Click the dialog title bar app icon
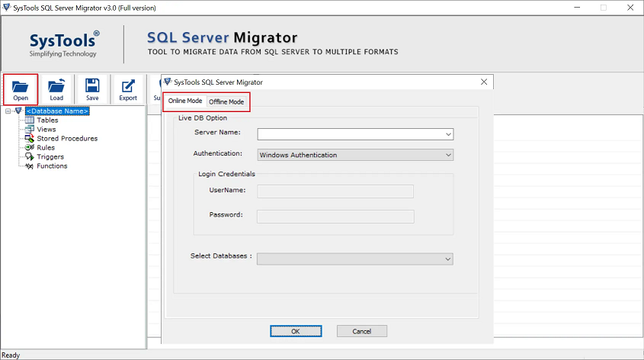The height and width of the screenshot is (360, 644). 168,82
